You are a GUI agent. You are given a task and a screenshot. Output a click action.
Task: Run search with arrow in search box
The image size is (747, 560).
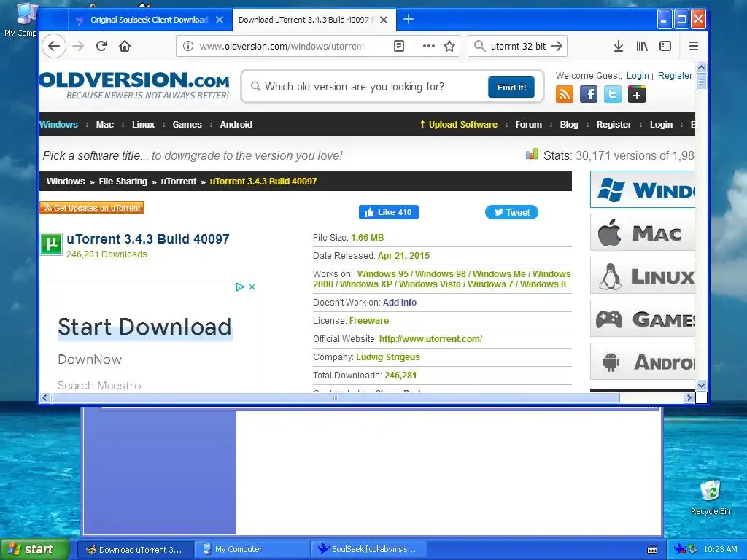tap(557, 46)
